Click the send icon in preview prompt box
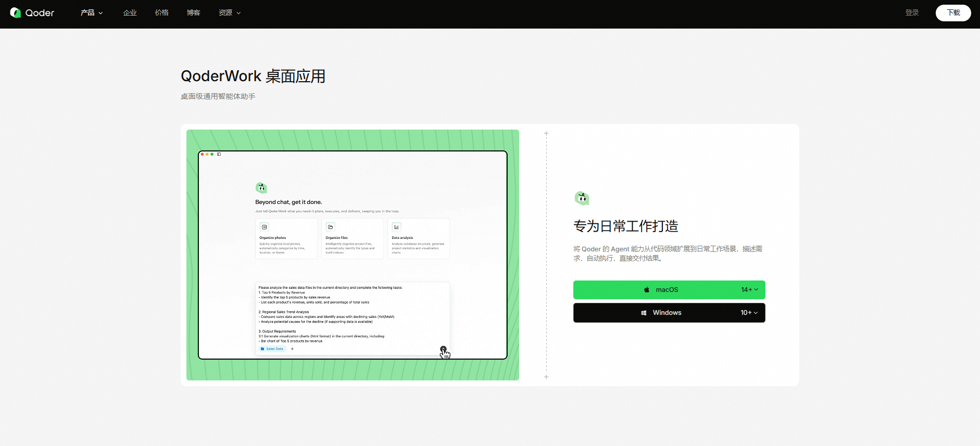Image resolution: width=980 pixels, height=446 pixels. pos(443,349)
